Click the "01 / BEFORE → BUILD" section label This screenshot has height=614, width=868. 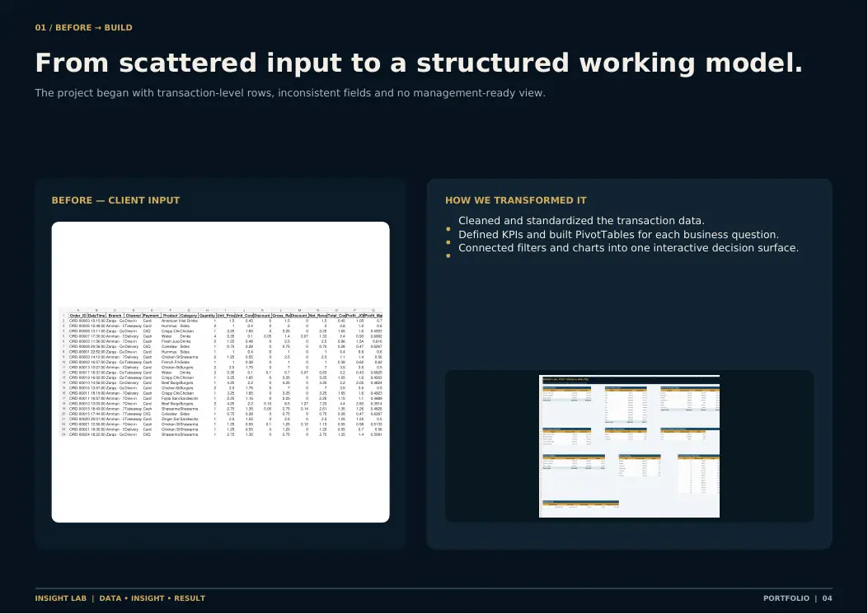tap(83, 28)
